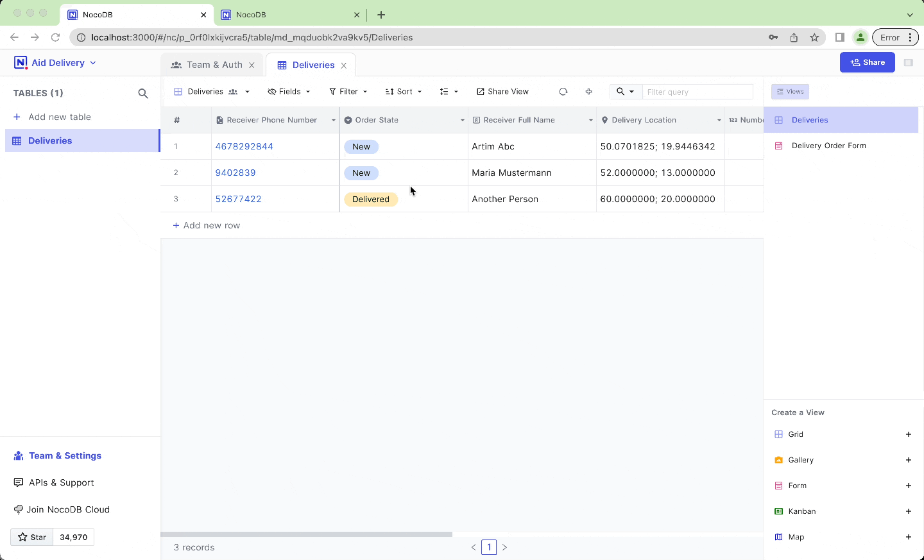The height and width of the screenshot is (560, 924).
Task: Open APIs & Support
Action: tap(54, 482)
